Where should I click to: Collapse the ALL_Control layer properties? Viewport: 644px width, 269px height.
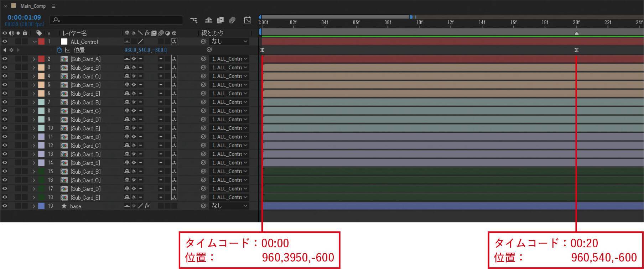tap(35, 42)
